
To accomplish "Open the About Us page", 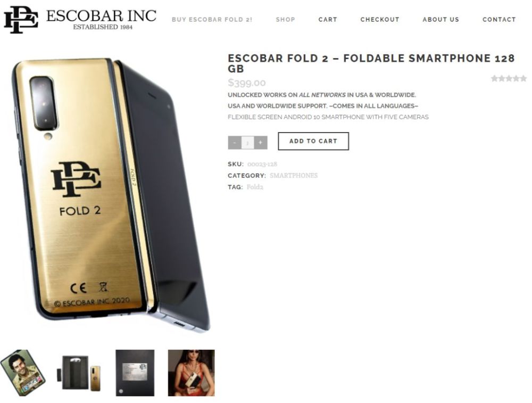I will click(440, 20).
